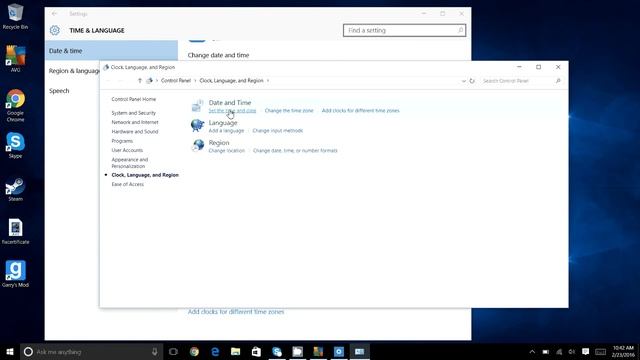Open the Language globe icon
The image size is (640, 360).
click(198, 125)
